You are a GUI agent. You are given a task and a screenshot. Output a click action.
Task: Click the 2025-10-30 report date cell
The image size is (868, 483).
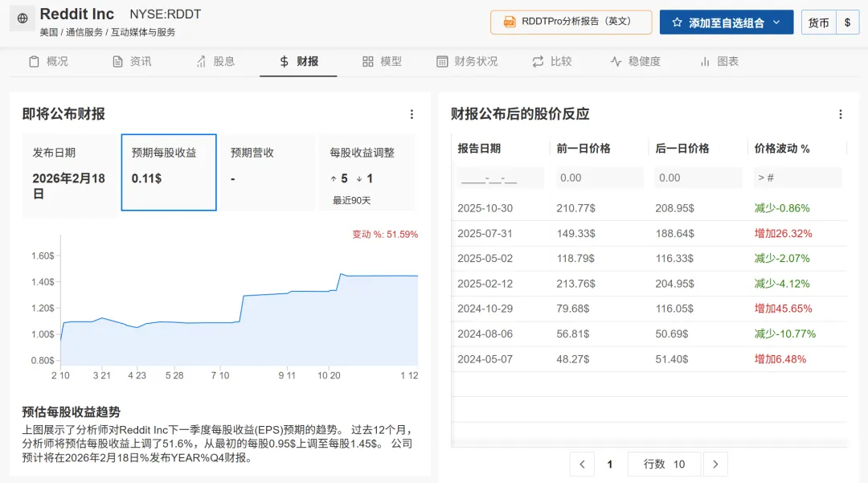click(485, 208)
